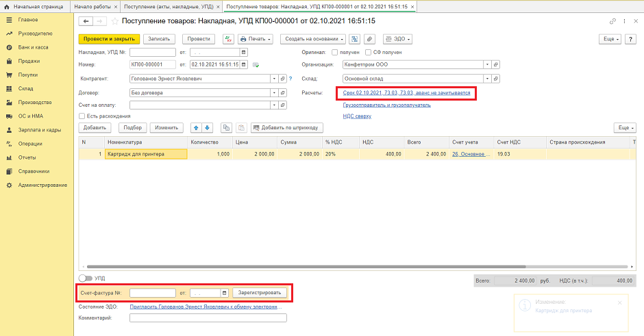Mark document as favorite with star
Viewport: 644px width, 336px height.
[114, 22]
